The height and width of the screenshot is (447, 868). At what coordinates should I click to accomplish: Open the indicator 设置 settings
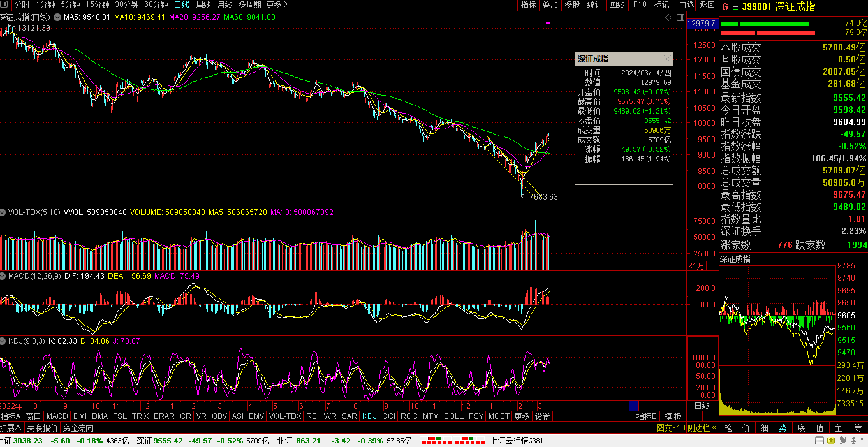542,416
